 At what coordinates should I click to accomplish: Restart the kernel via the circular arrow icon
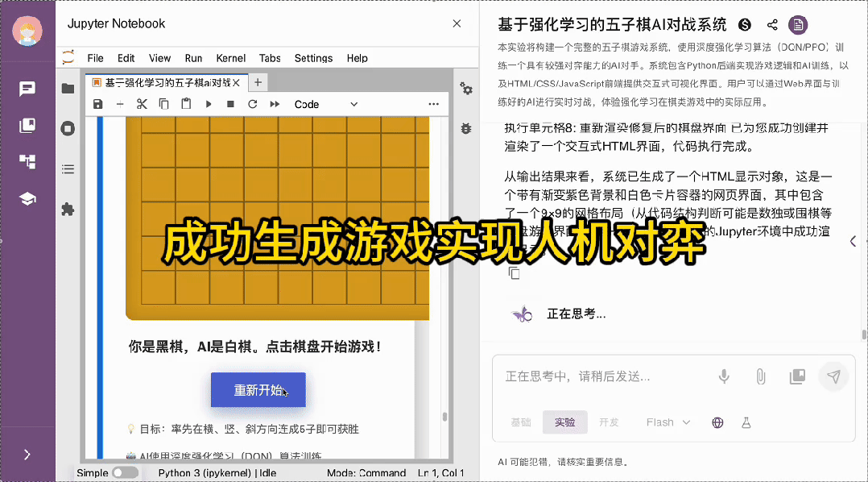click(x=251, y=104)
